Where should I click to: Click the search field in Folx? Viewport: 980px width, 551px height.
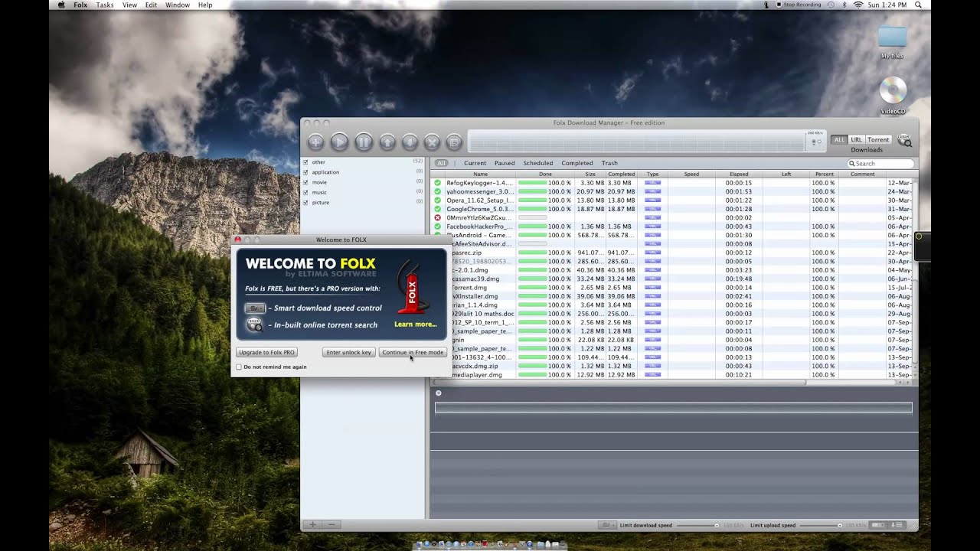click(x=880, y=164)
